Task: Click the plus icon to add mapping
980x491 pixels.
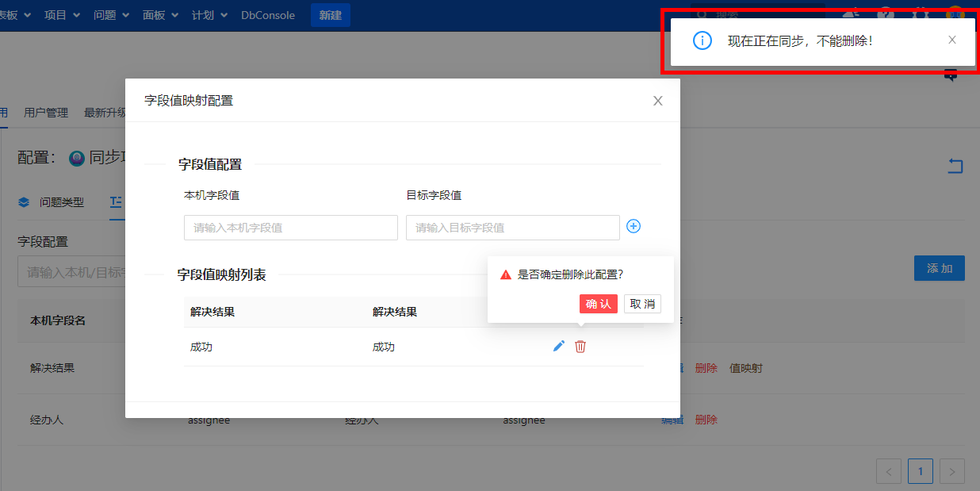Action: pos(634,227)
